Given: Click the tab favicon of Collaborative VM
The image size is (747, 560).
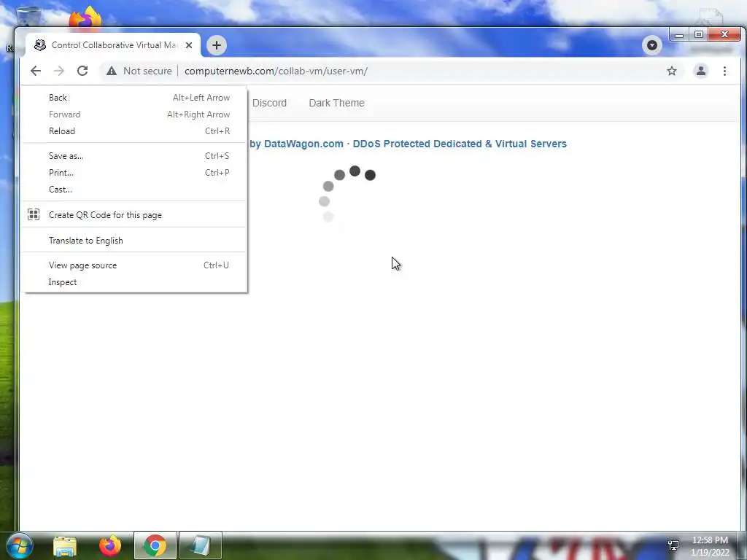Looking at the screenshot, I should point(41,44).
